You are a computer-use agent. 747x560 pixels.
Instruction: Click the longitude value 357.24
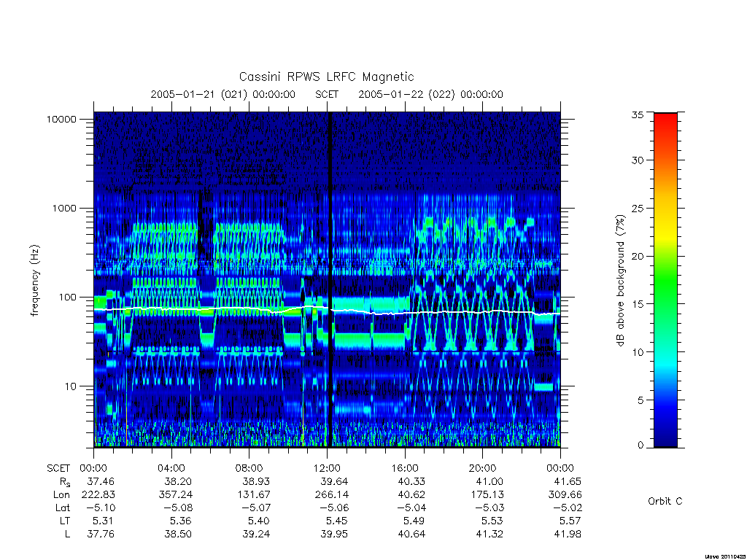[x=176, y=495]
